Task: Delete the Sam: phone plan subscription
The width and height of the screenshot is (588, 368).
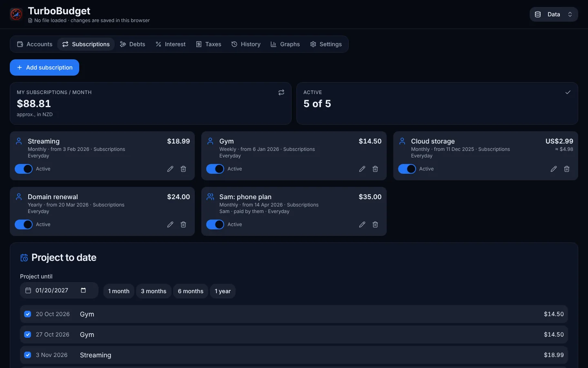Action: pyautogui.click(x=375, y=224)
